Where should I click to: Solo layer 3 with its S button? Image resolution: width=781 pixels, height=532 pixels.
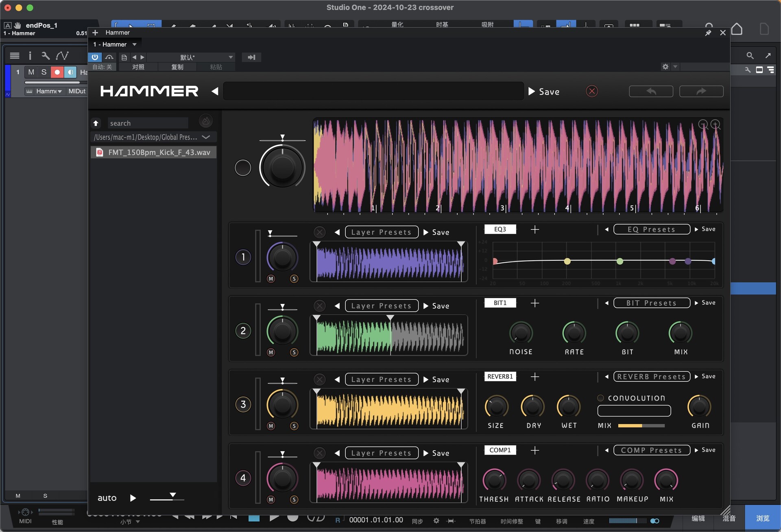(x=294, y=426)
